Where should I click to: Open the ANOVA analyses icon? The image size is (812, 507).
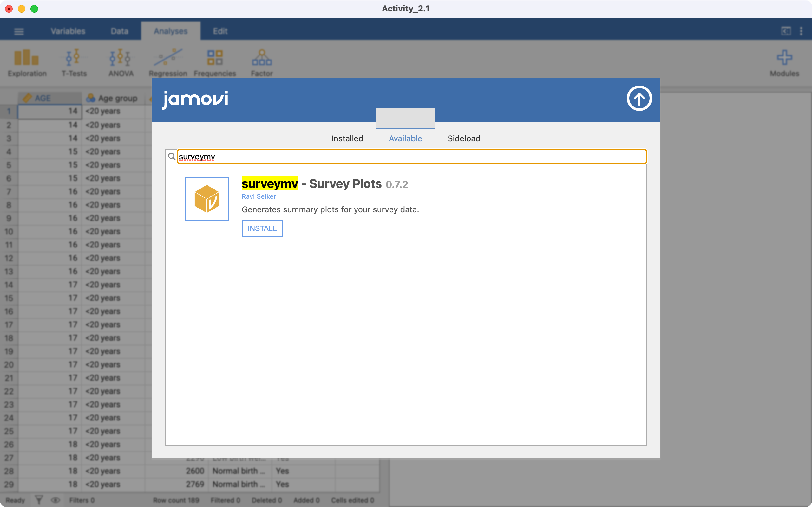(x=121, y=63)
